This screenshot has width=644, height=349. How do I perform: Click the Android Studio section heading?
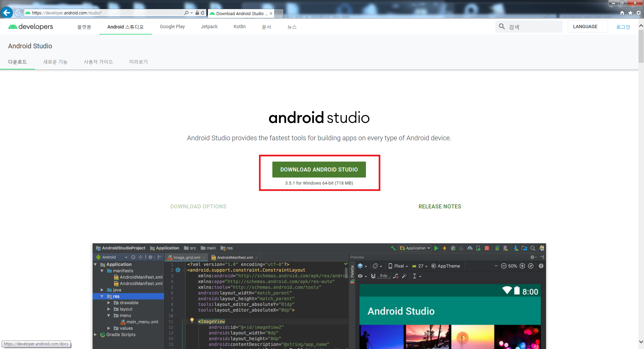click(x=30, y=46)
